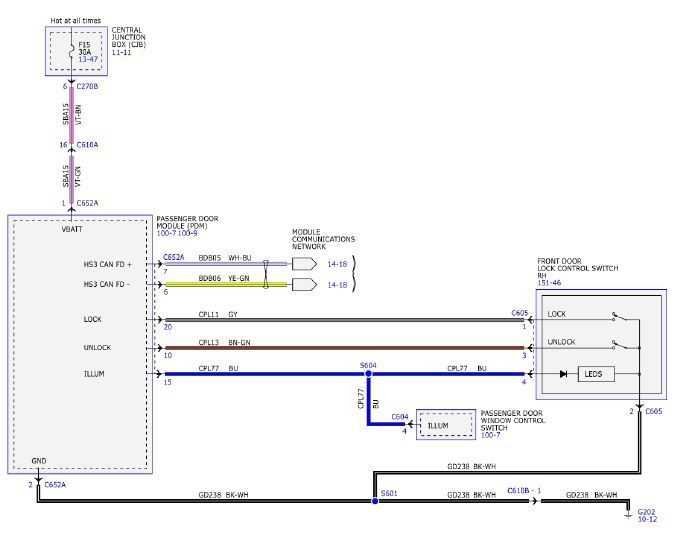Image resolution: width=681 pixels, height=534 pixels.
Task: Select the CENTRAL JUNCTION BOX (CJB) title
Action: click(x=129, y=37)
